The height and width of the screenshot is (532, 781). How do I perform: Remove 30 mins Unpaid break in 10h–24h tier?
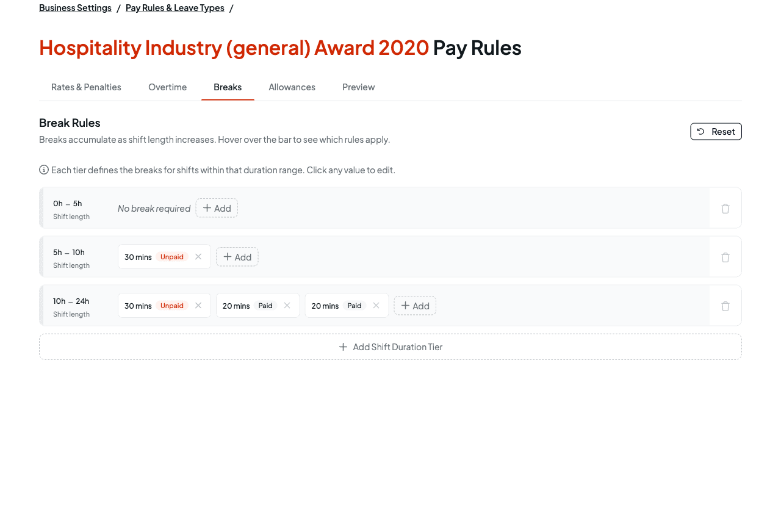tap(198, 306)
